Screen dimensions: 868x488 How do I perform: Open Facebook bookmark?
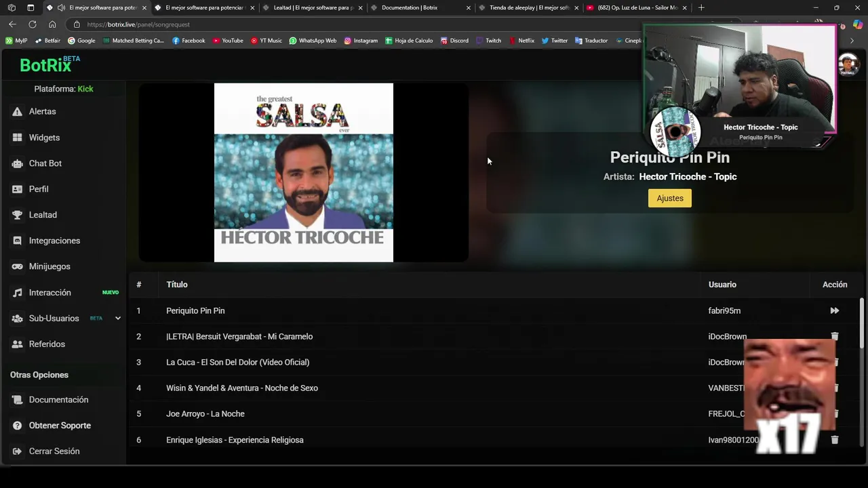189,41
